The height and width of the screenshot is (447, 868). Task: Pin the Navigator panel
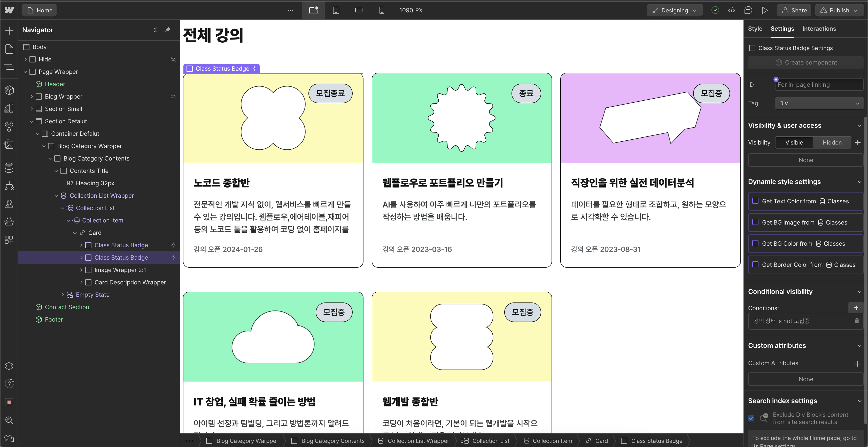(167, 30)
